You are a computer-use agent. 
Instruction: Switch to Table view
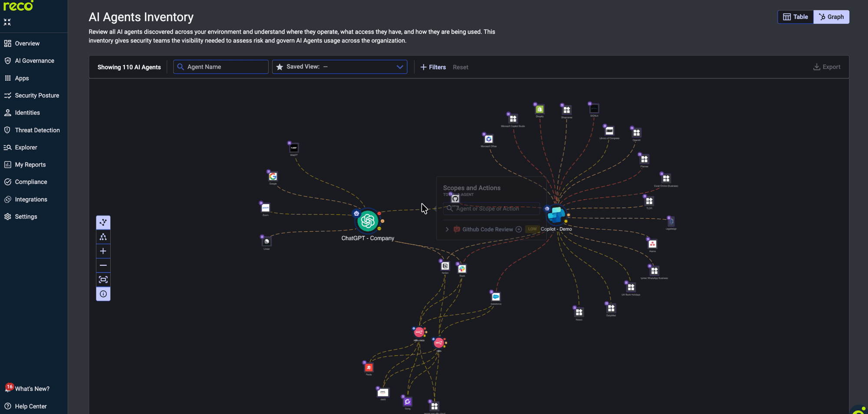795,16
